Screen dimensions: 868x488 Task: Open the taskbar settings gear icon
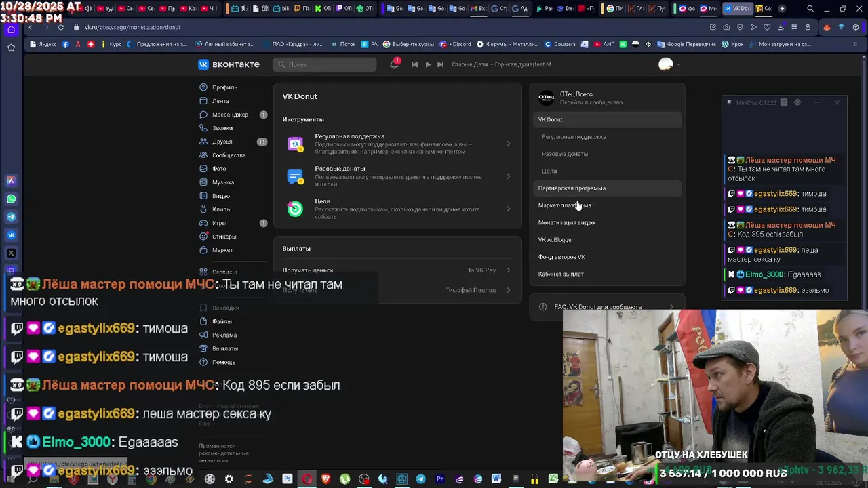229,479
